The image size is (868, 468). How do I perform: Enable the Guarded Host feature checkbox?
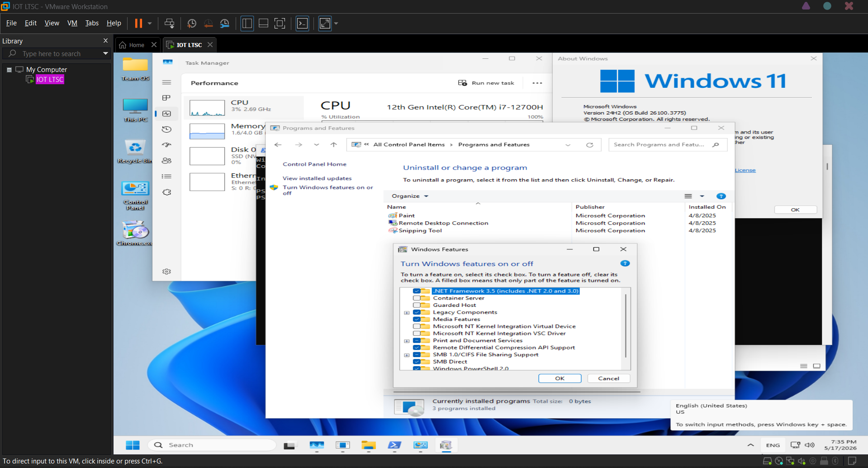(x=417, y=305)
